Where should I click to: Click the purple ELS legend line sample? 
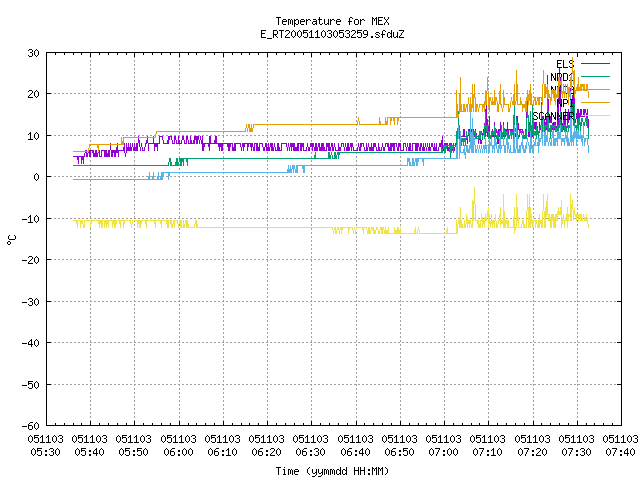coord(595,64)
